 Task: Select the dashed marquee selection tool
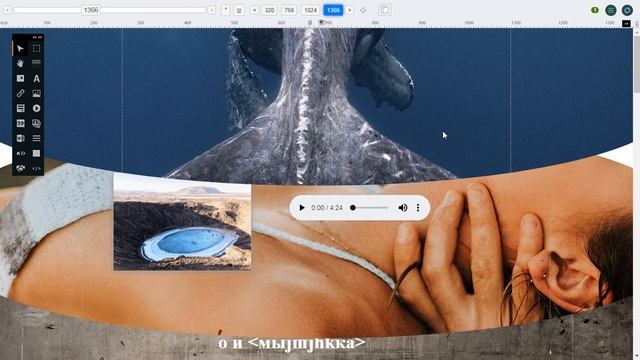click(x=36, y=49)
